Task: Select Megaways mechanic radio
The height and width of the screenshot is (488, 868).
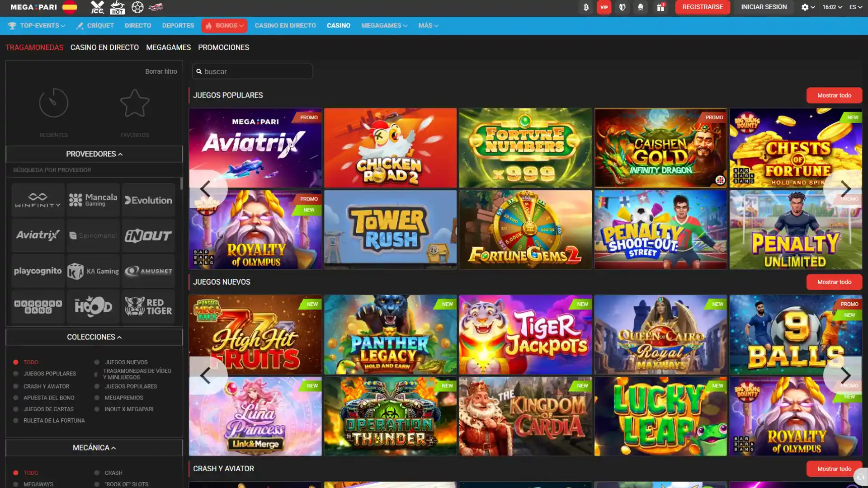Action: (x=16, y=484)
